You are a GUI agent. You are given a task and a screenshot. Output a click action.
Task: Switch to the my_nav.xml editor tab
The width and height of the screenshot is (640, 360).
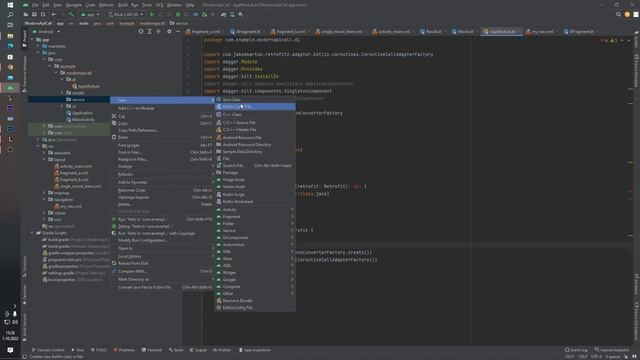(x=542, y=31)
